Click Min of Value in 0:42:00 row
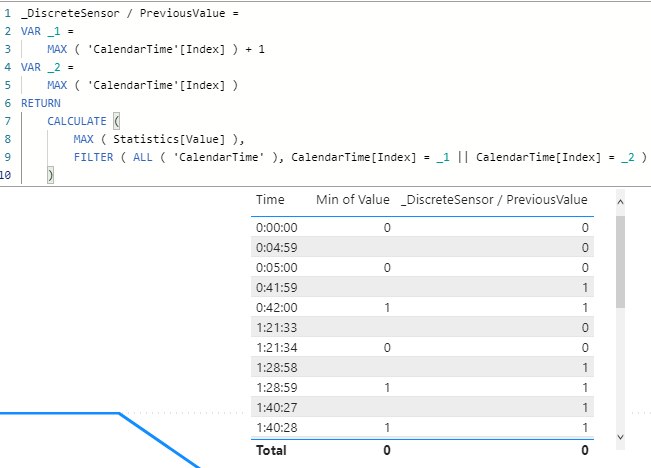The image size is (651, 468). (x=387, y=308)
